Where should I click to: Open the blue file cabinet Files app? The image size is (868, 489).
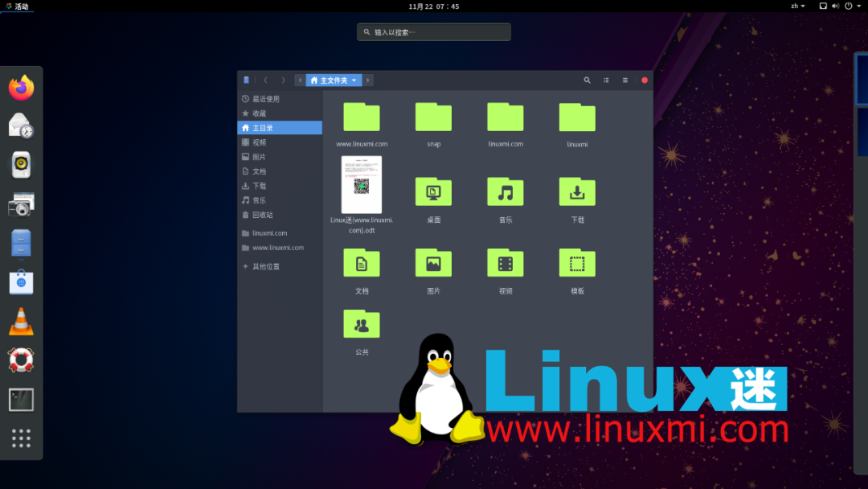[x=21, y=244]
